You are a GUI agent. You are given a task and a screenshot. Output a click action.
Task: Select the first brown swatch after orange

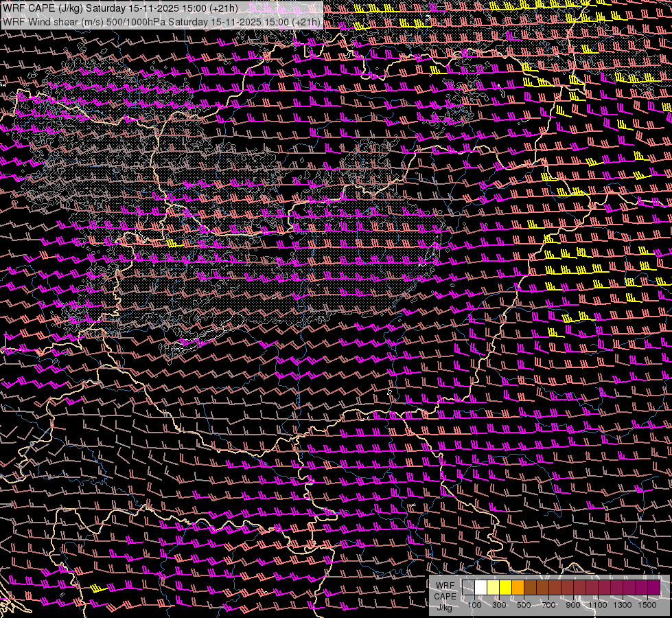(x=530, y=588)
